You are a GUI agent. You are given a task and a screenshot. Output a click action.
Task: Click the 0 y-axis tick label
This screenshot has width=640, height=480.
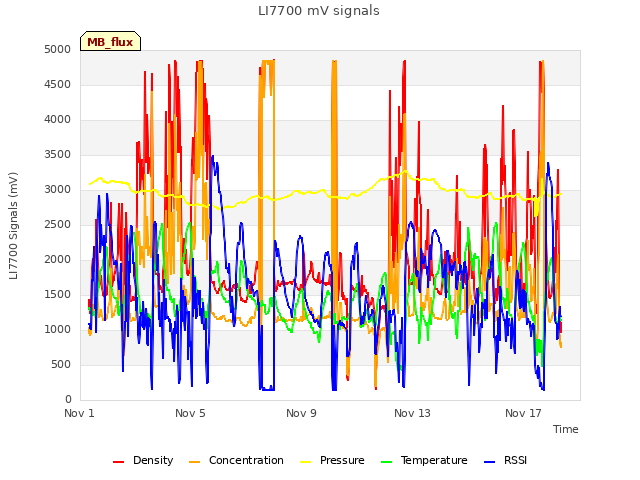(68, 400)
